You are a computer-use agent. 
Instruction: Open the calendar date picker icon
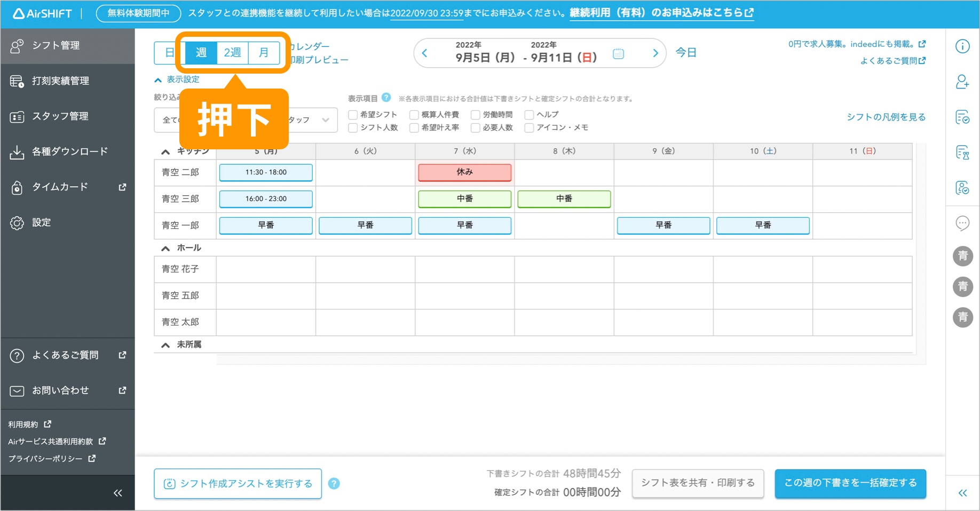pyautogui.click(x=618, y=53)
